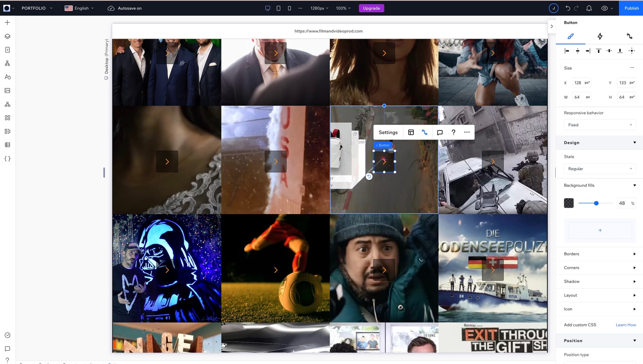643x364 pixels.
Task: Open Responsive behavior Fixed dropdown
Action: point(600,125)
